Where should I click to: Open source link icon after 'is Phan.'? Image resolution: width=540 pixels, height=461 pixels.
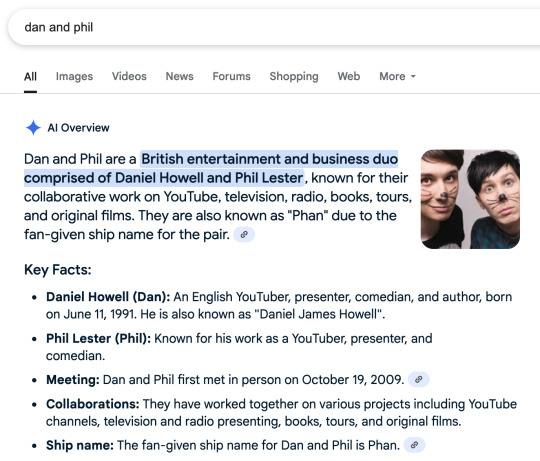(414, 445)
